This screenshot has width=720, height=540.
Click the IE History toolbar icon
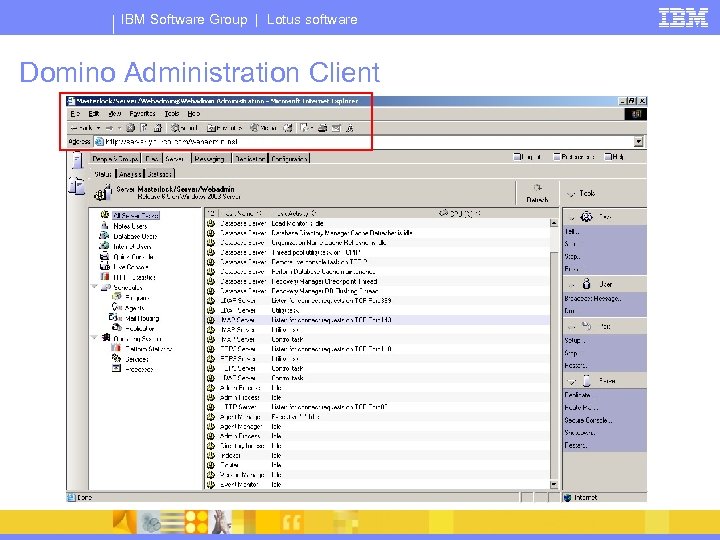287,128
